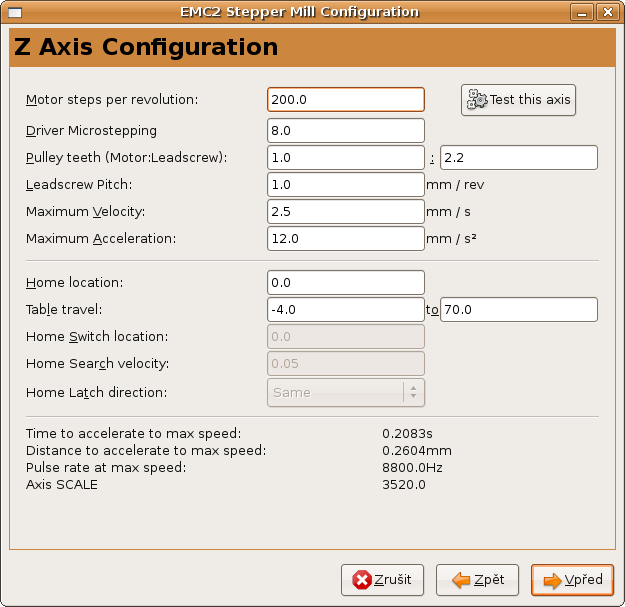Click the Driver Microstepping input field
The height and width of the screenshot is (607, 625).
click(346, 131)
